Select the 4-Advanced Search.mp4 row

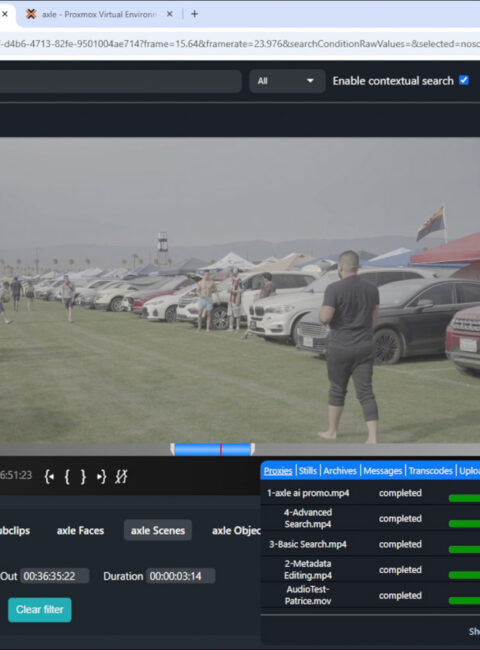(371, 518)
